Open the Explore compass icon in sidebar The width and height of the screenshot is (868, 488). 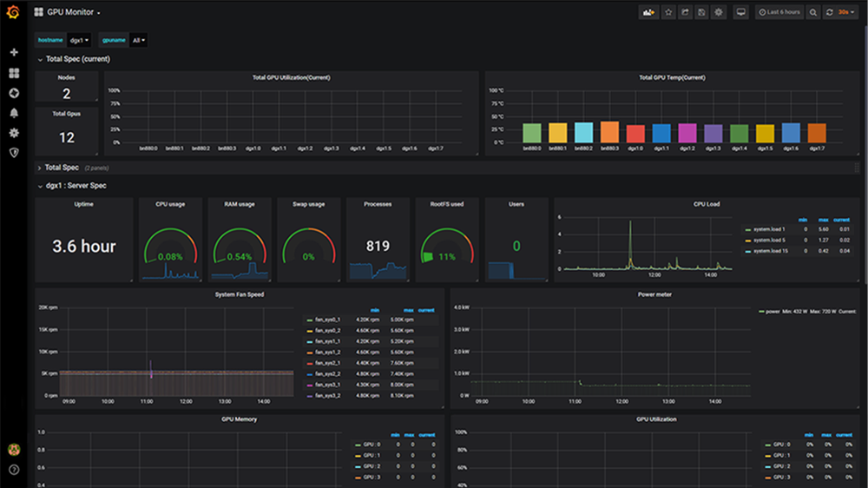tap(13, 93)
